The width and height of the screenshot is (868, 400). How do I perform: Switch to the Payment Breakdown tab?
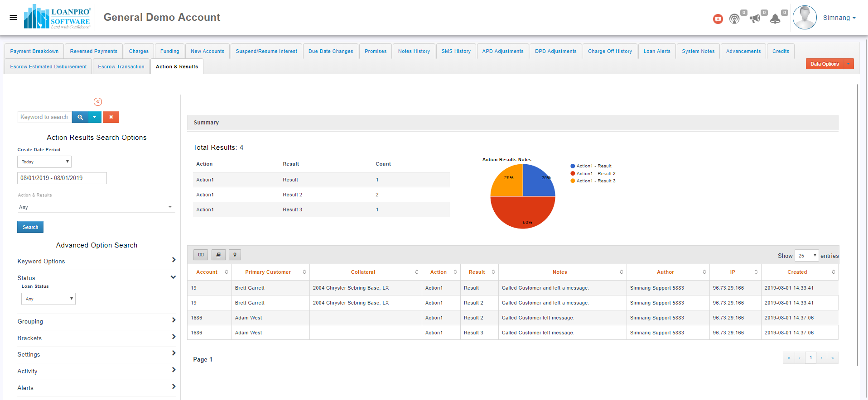(34, 51)
